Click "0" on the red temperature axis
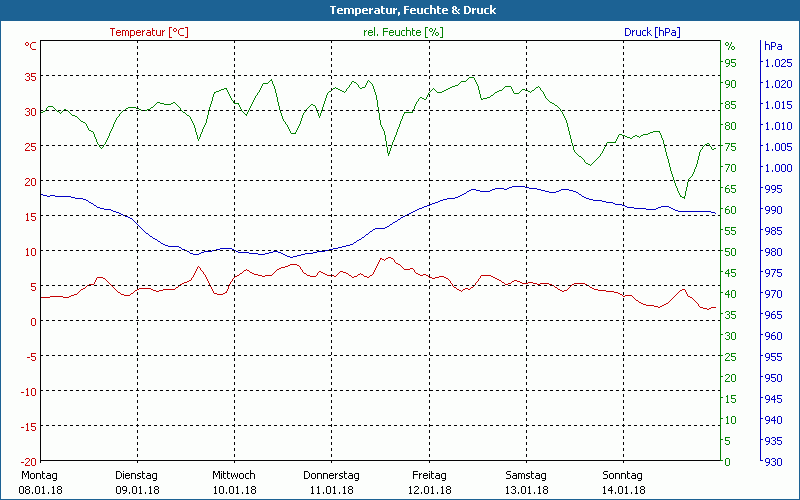The width and height of the screenshot is (800, 500). pyautogui.click(x=34, y=321)
